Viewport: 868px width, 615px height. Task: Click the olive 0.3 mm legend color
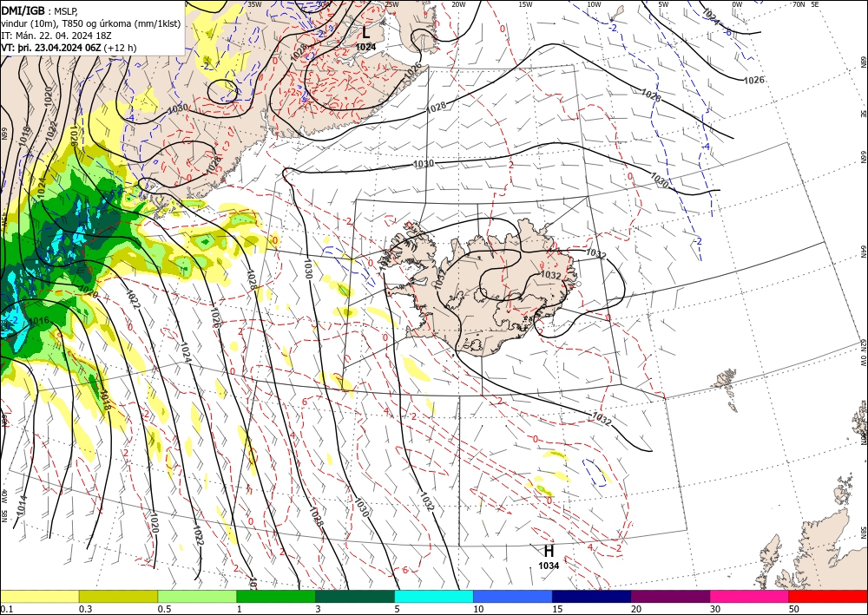click(x=118, y=597)
